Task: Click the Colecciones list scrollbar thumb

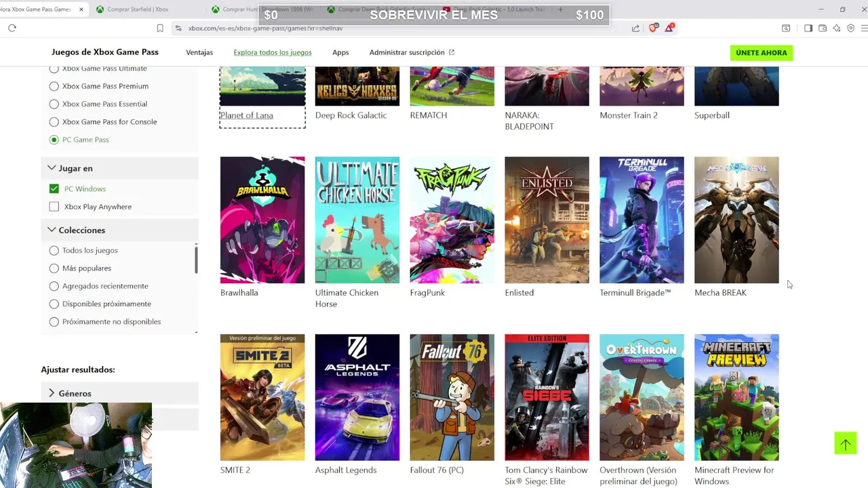Action: 196,260
